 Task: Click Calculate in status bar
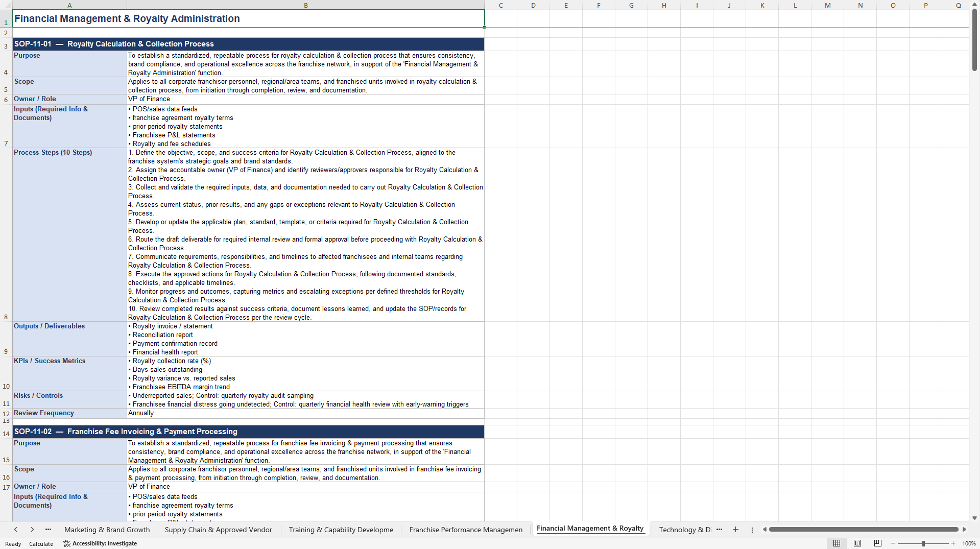tap(41, 544)
